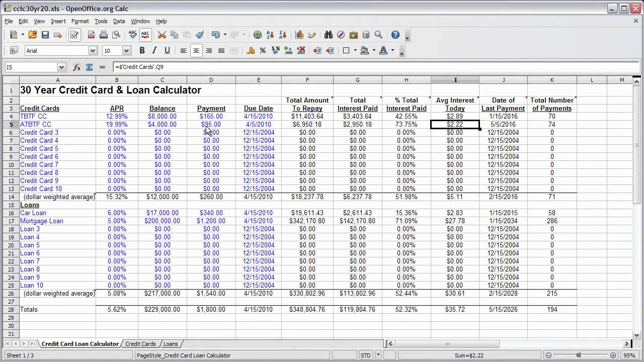Click the formula input line
Viewport: 644px width, 362px height.
click(x=352, y=67)
